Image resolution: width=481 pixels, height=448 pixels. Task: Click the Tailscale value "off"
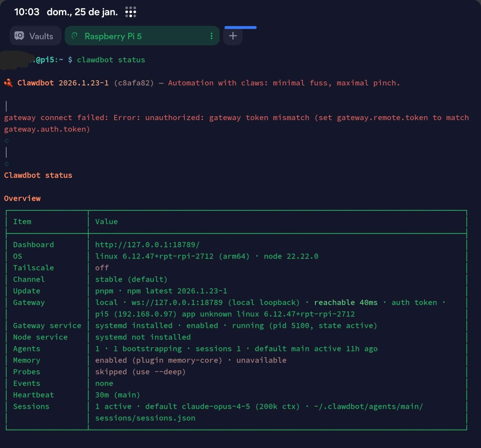click(x=102, y=268)
